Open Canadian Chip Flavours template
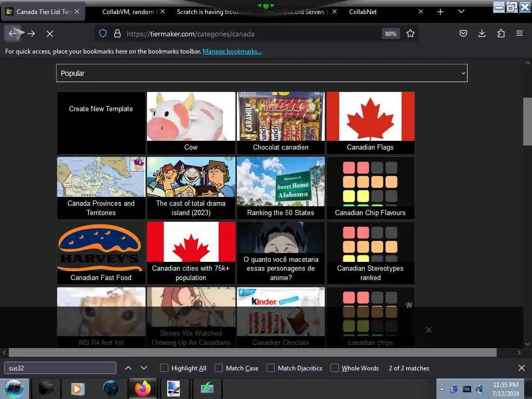This screenshot has width=532, height=399. (x=370, y=188)
